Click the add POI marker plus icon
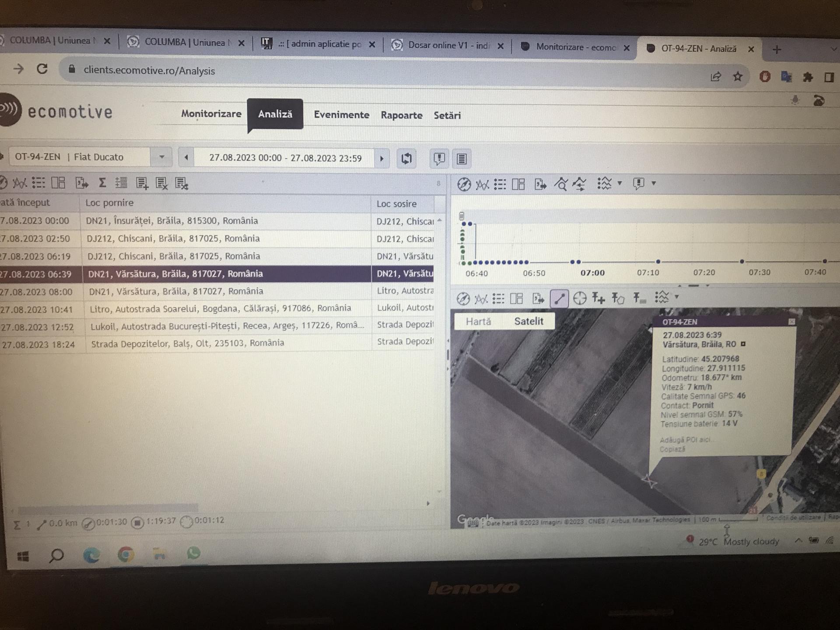840x630 pixels. [x=598, y=298]
